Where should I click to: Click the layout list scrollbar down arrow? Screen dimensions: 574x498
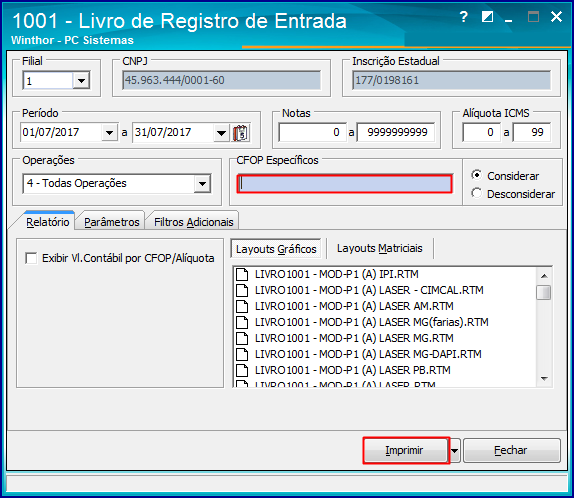click(x=544, y=379)
